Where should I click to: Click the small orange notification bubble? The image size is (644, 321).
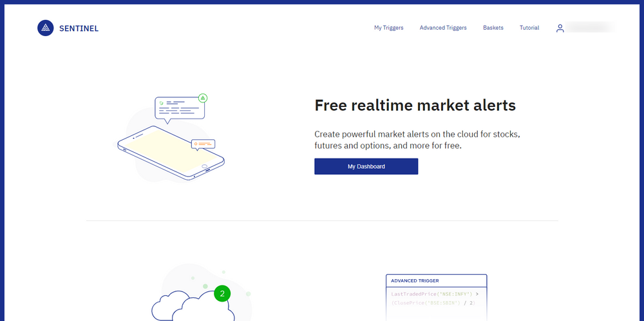204,144
